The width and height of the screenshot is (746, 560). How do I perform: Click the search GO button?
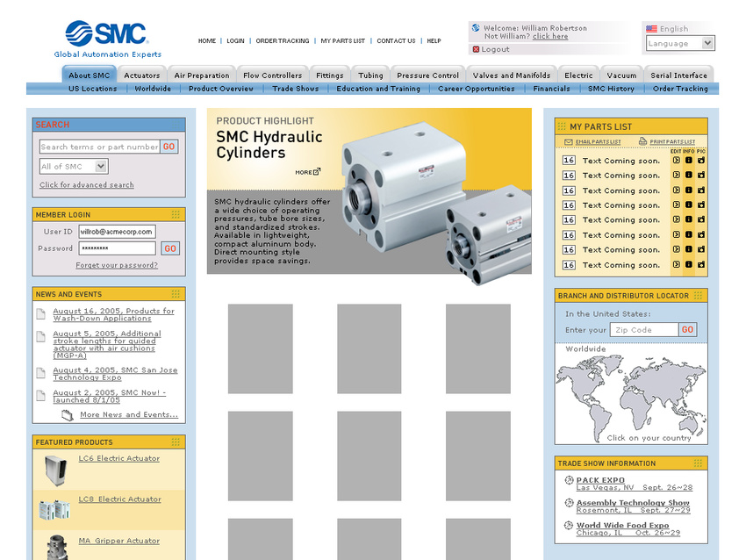tap(169, 147)
